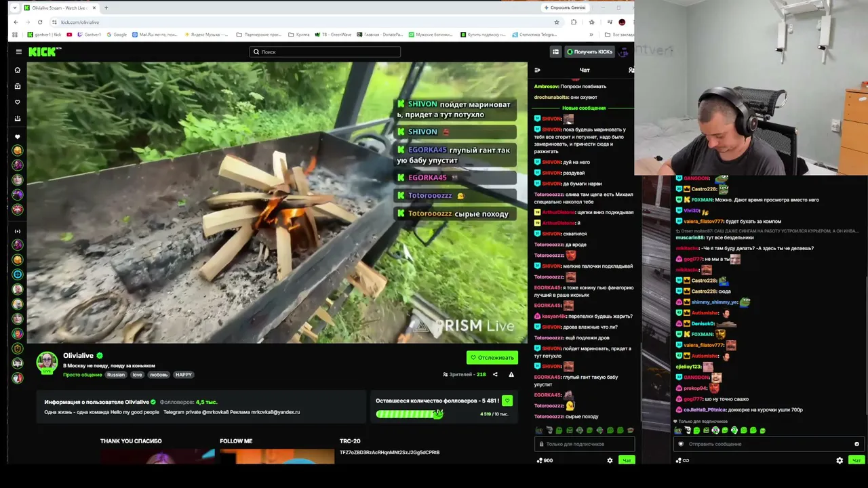Click the Новые сообщения divider in chat
The width and height of the screenshot is (868, 488).
tap(584, 108)
